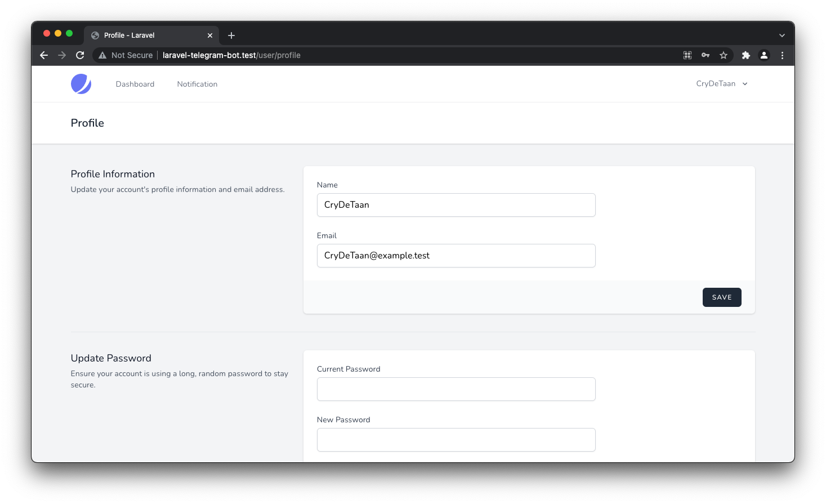The width and height of the screenshot is (826, 504).
Task: Click the Not Secure warning icon
Action: tap(102, 55)
